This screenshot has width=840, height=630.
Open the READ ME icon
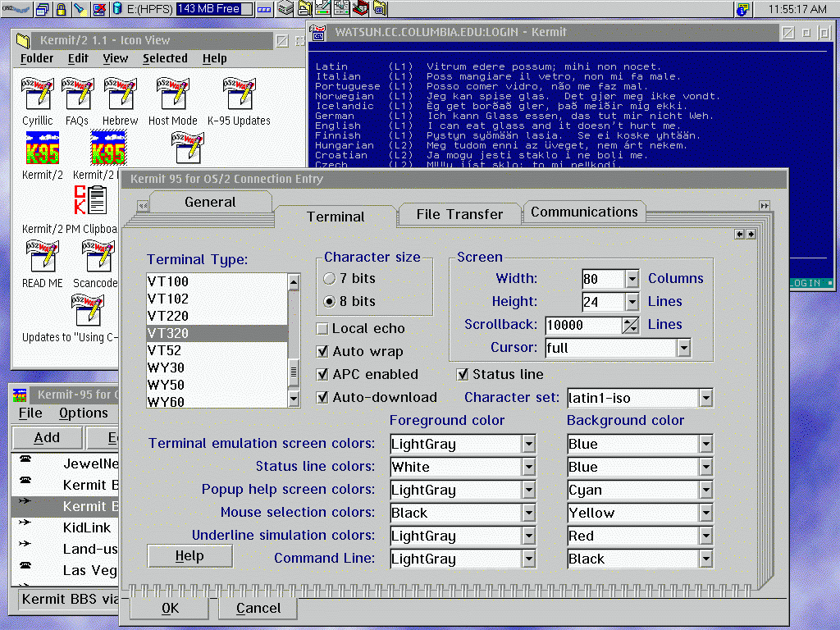coord(42,257)
